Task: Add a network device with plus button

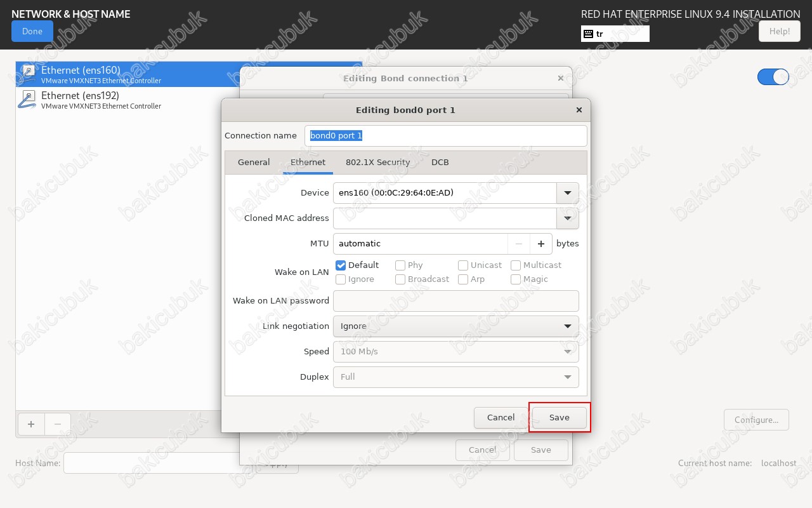Action: coord(31,424)
